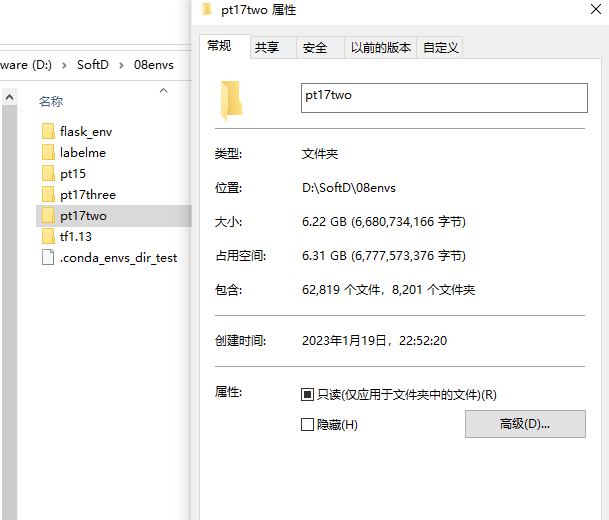Viewport: 609px width, 520px height.
Task: Select the labelme folder name
Action: [x=83, y=153]
